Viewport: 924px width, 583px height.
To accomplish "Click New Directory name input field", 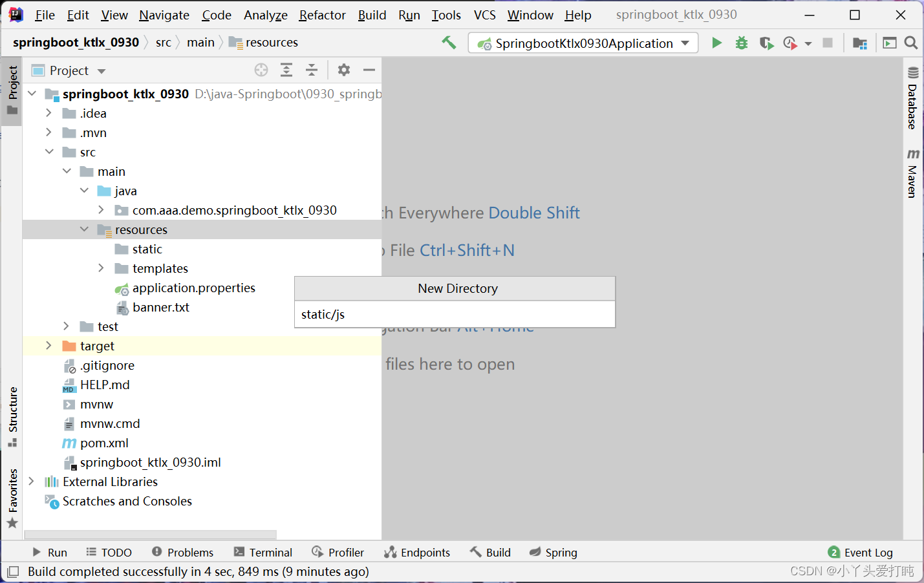I will 455,315.
